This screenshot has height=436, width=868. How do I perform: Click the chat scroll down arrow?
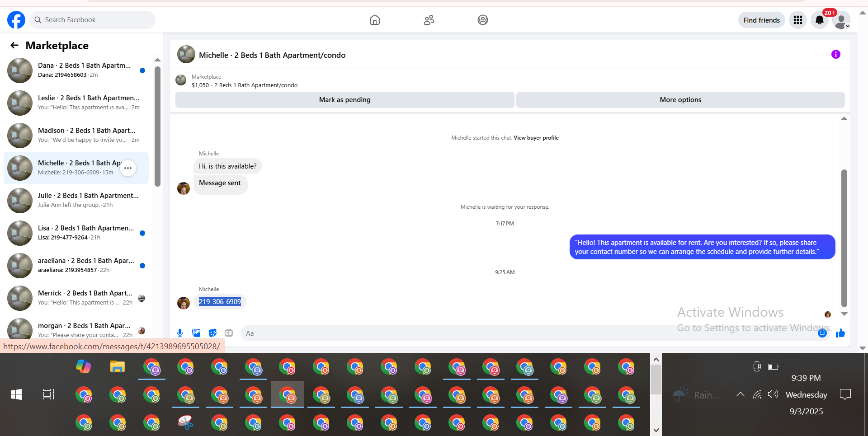point(844,314)
